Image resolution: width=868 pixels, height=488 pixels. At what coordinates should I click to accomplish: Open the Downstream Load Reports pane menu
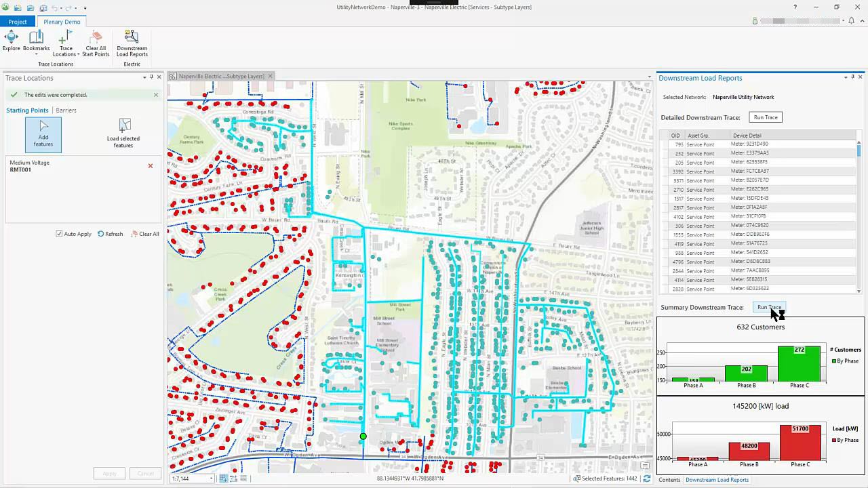coord(846,77)
